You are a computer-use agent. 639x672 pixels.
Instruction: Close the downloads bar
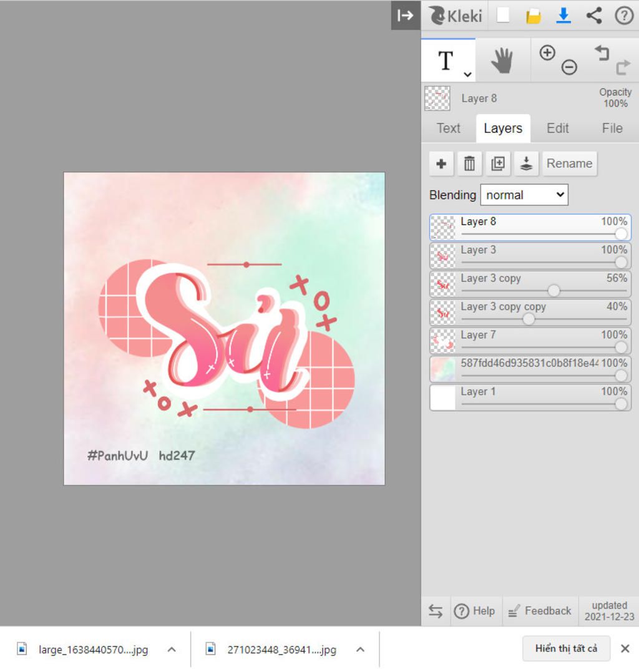[x=625, y=648]
